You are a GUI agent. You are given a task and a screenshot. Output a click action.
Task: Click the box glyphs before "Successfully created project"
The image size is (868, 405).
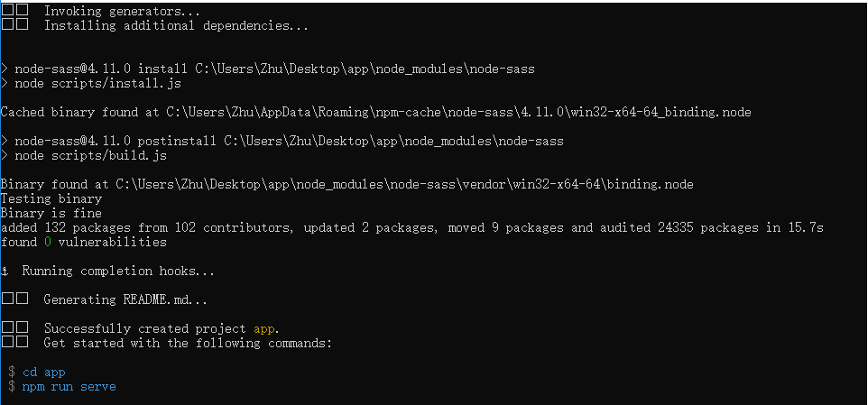tap(14, 328)
